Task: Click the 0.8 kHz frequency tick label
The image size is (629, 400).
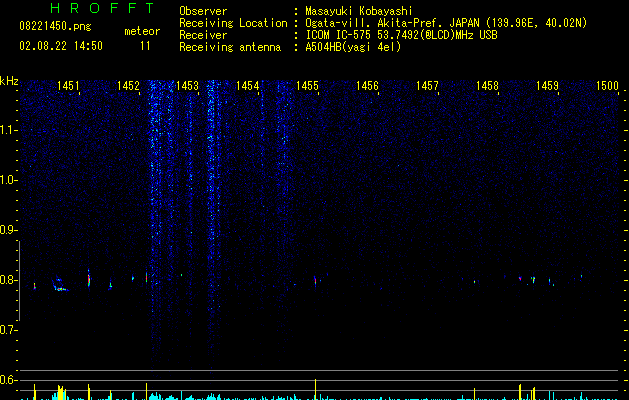Action: coord(7,280)
